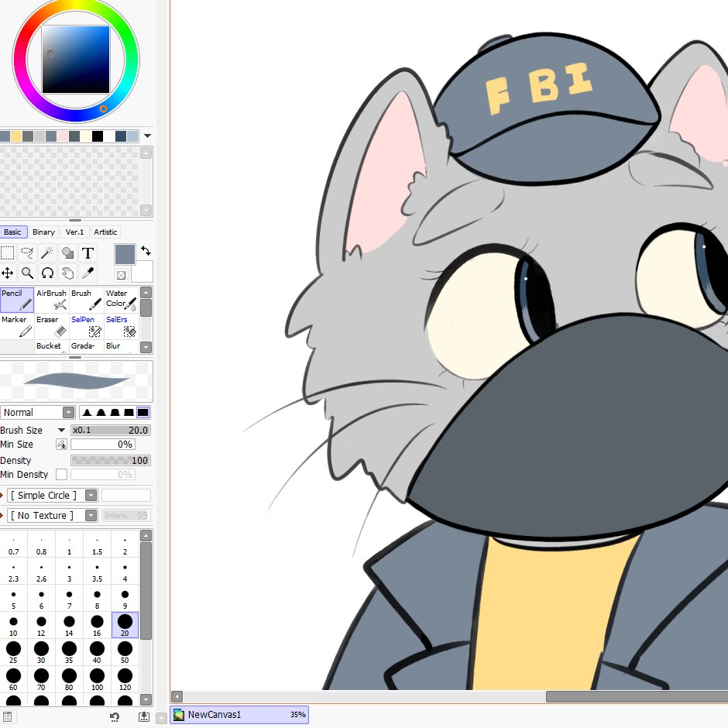Click the Min Size slider
Screen dimensions: 728x728
[x=102, y=445]
